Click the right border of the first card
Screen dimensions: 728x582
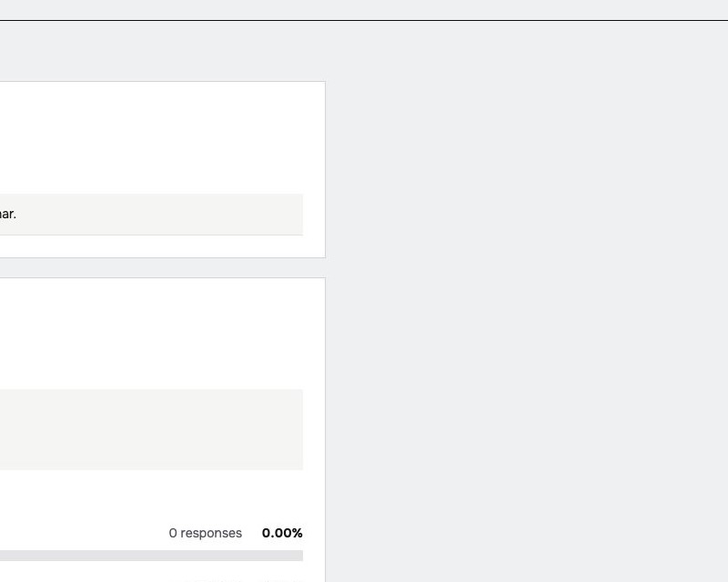point(326,169)
